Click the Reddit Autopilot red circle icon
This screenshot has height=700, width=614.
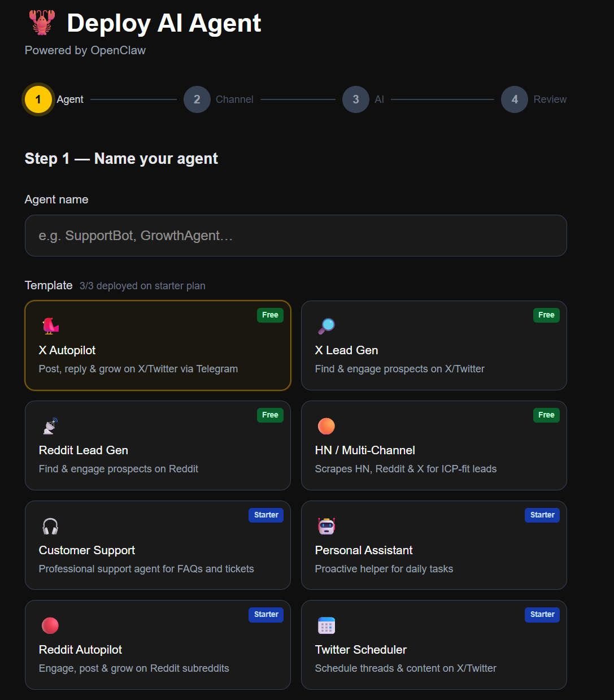click(x=50, y=625)
